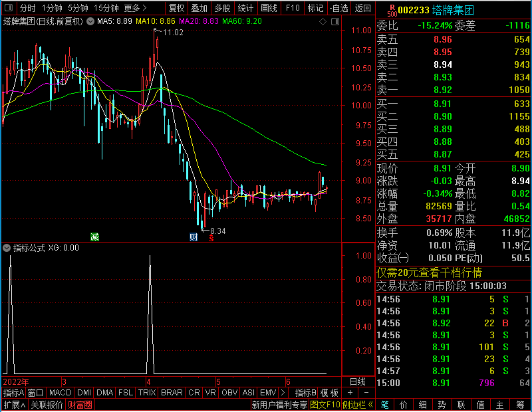Switch indicator to FSL
Screen dimensions: 532x412
pyautogui.click(x=126, y=393)
